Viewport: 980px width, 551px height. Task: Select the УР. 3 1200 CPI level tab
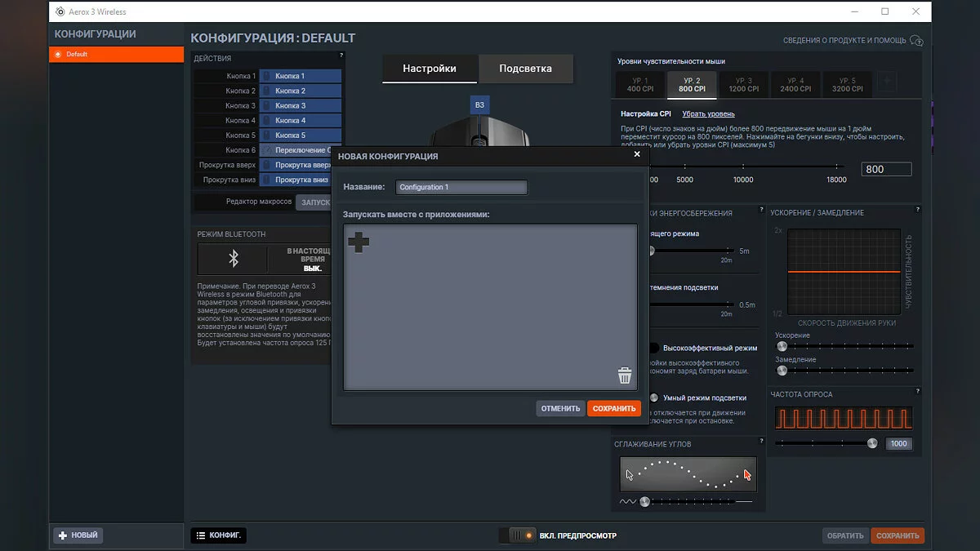743,84
